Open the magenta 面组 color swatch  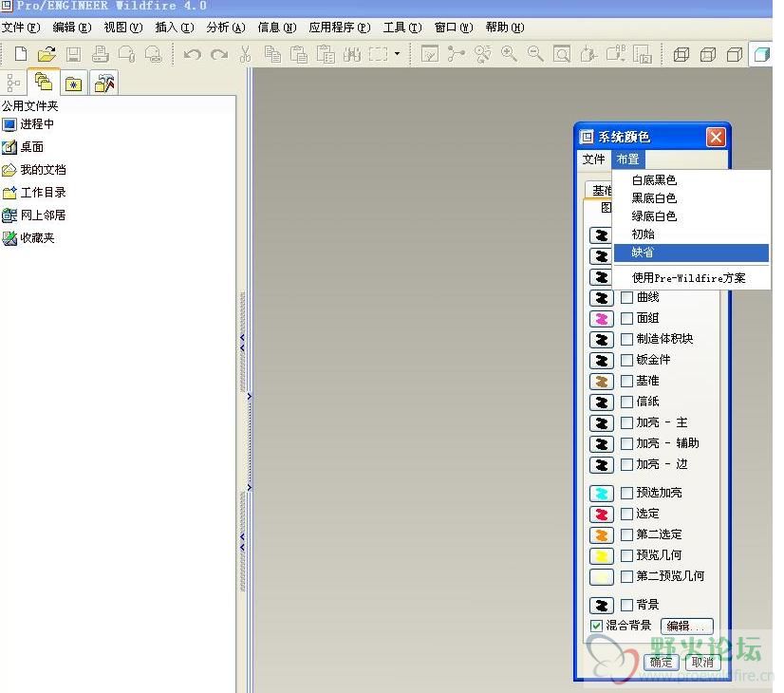click(602, 319)
